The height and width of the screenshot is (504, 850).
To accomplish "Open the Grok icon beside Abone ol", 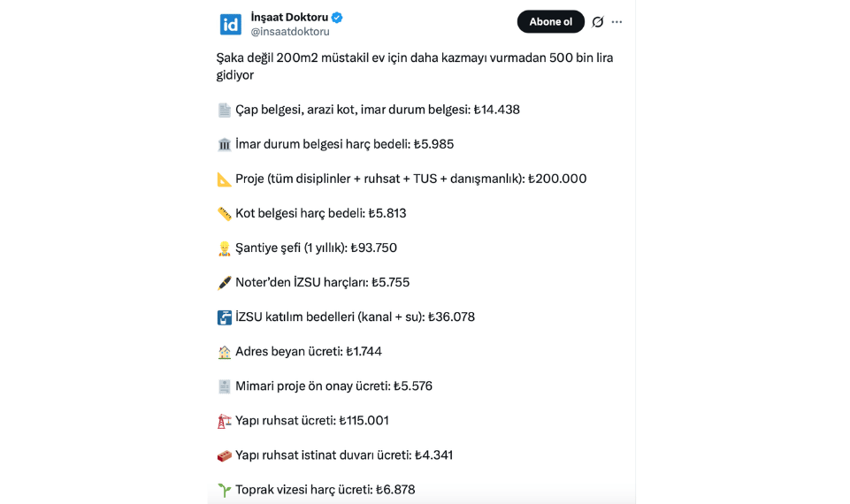I will tap(598, 22).
